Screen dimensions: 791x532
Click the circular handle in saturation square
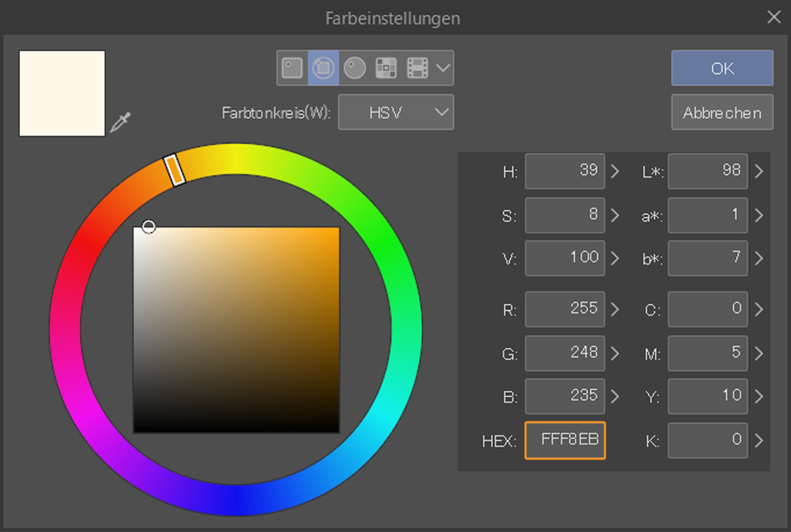149,227
